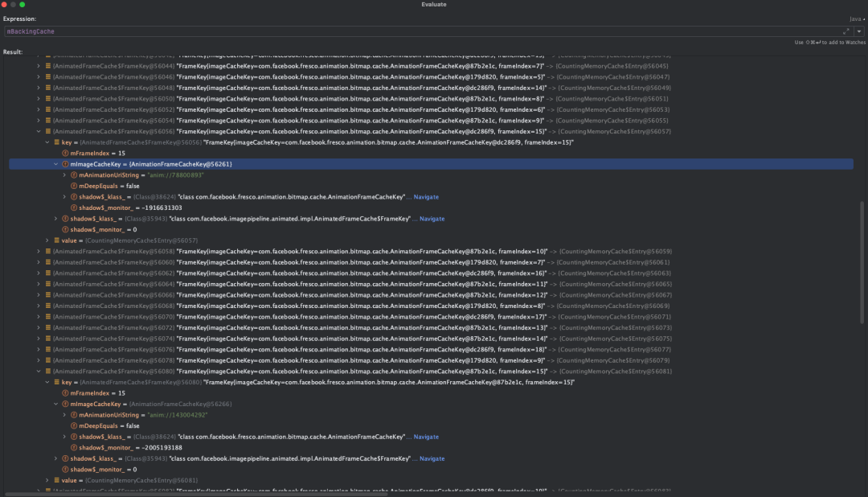Expand the FrameKey@56044 entry
Screen dimensions: 868x497
pyautogui.click(x=39, y=66)
